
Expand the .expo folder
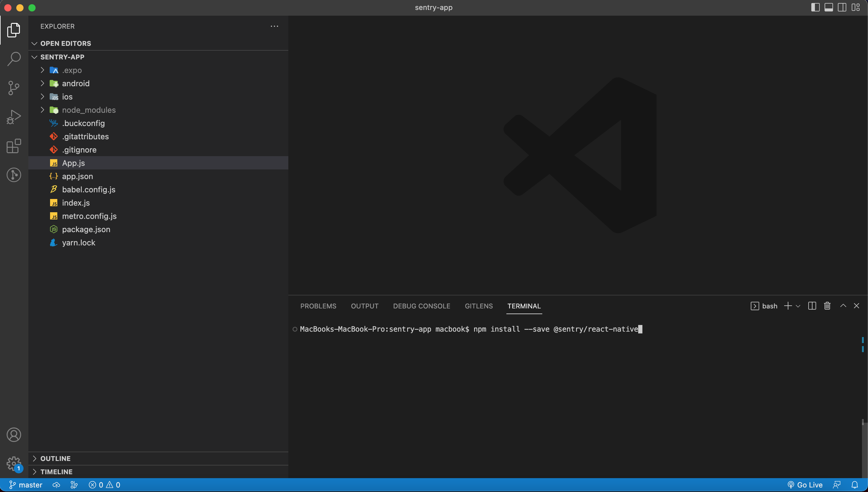158,70
